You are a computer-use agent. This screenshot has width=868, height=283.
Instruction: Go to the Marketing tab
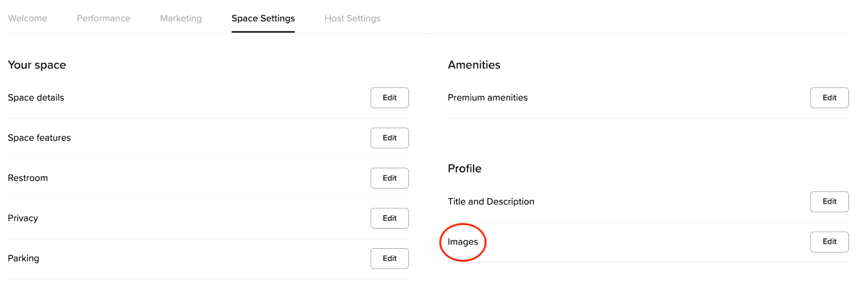click(181, 18)
